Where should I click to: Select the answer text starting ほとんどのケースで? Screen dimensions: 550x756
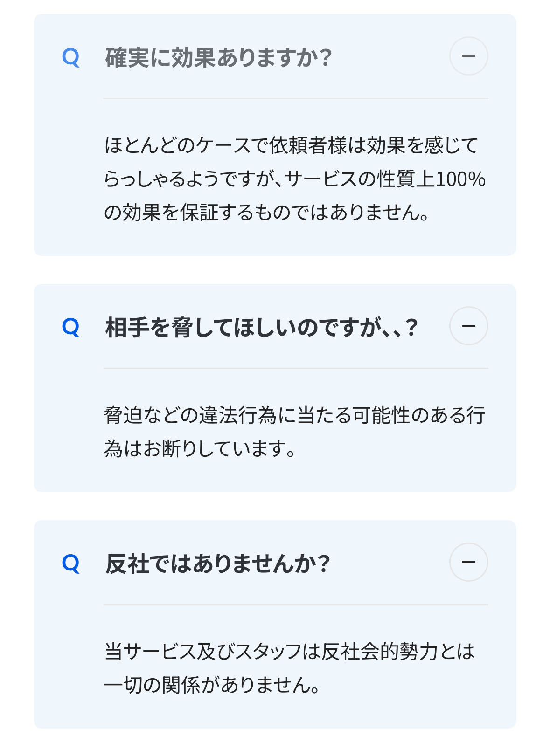pos(295,179)
